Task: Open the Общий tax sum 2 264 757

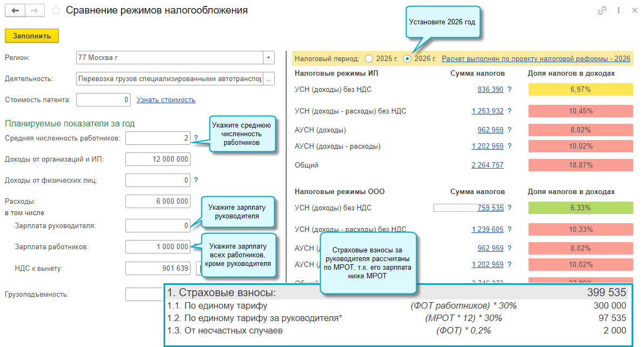Action: point(487,165)
